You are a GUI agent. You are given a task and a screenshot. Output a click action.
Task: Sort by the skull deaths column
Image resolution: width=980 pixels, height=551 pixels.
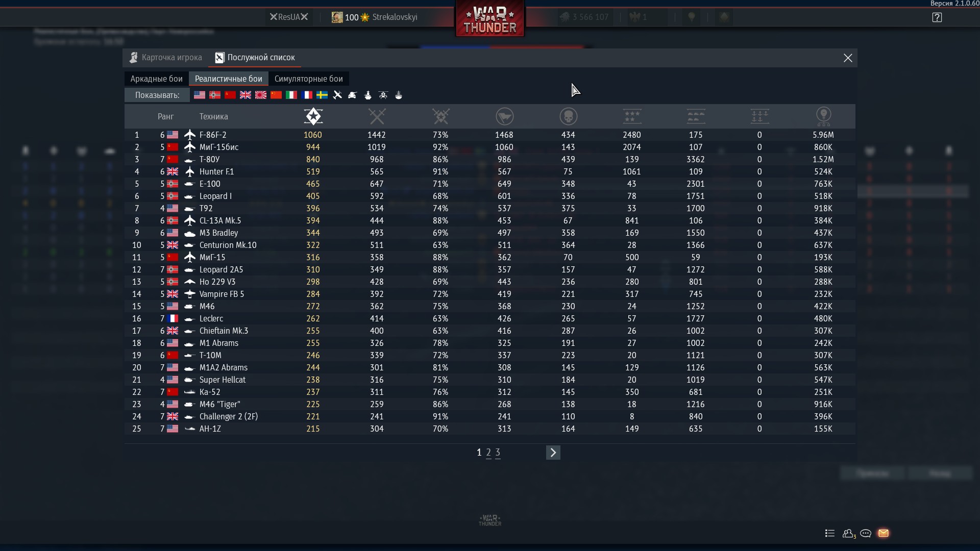click(x=568, y=116)
